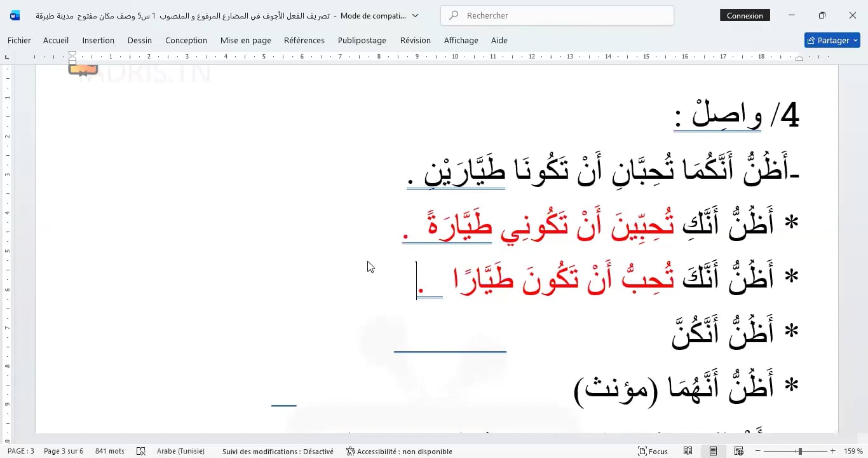Switch to Read Mode view icon
868x458 pixels.
[688, 451]
